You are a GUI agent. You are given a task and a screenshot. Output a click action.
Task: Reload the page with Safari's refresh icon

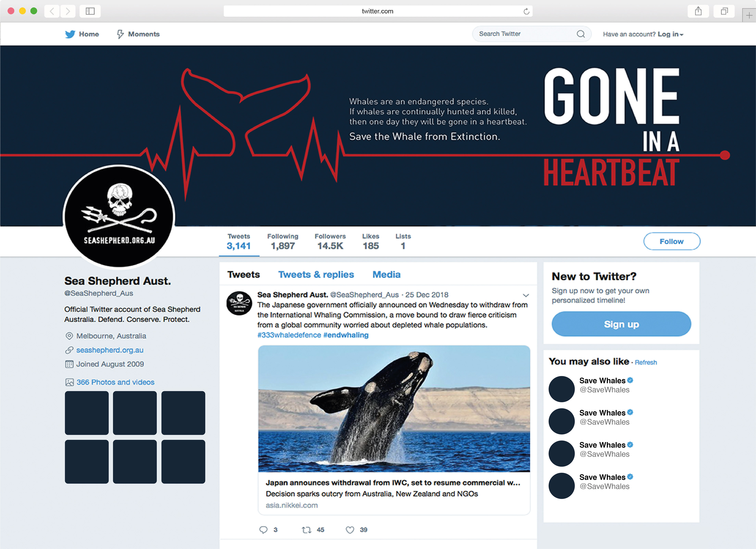tap(526, 11)
